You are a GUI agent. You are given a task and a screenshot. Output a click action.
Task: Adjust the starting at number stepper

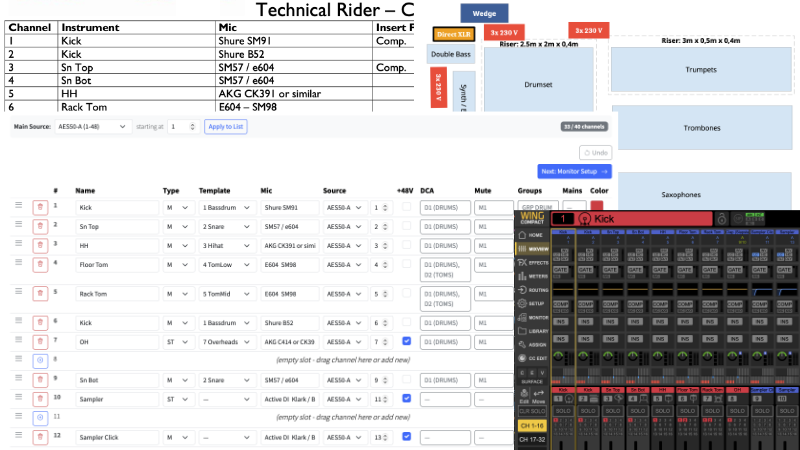(x=192, y=127)
